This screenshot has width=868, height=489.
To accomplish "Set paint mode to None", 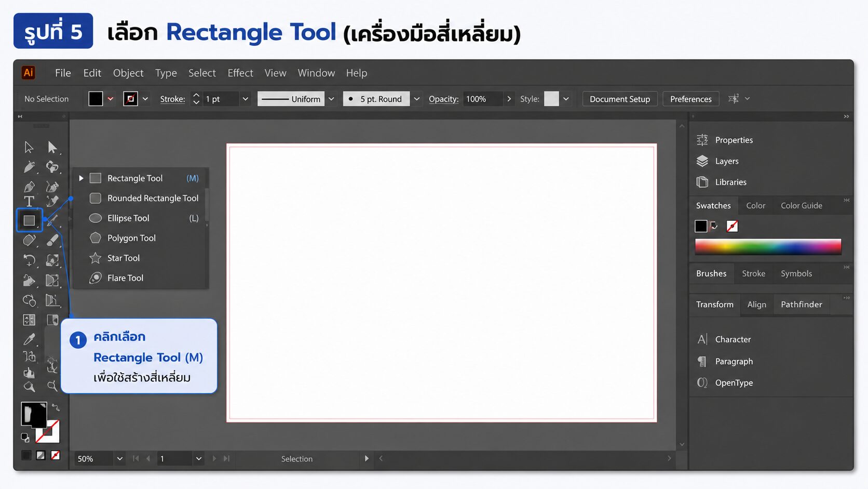I will [x=55, y=455].
